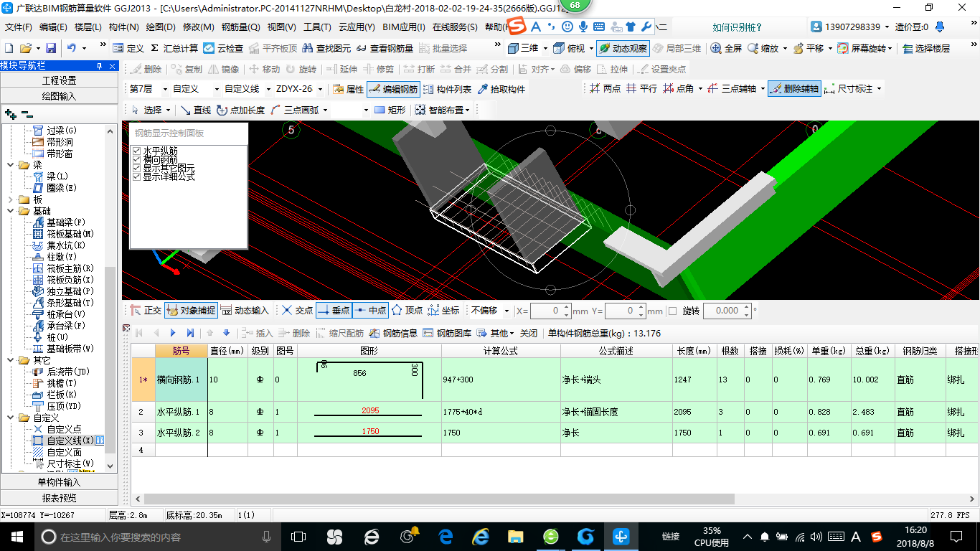Click the 镜像 mirror tool

[223, 69]
